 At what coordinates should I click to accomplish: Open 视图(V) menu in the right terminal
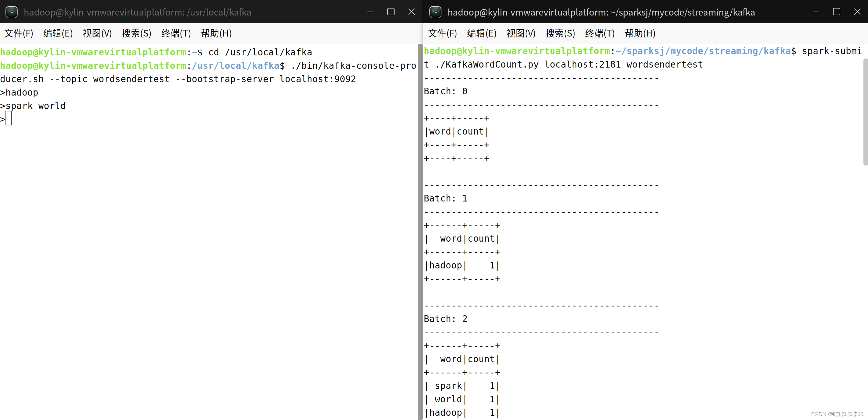pos(521,33)
